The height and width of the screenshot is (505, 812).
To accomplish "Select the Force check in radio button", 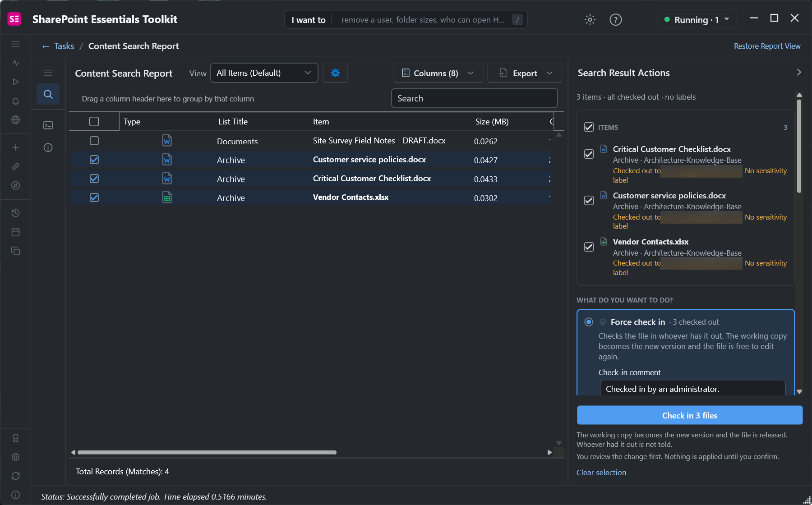I will pos(589,322).
